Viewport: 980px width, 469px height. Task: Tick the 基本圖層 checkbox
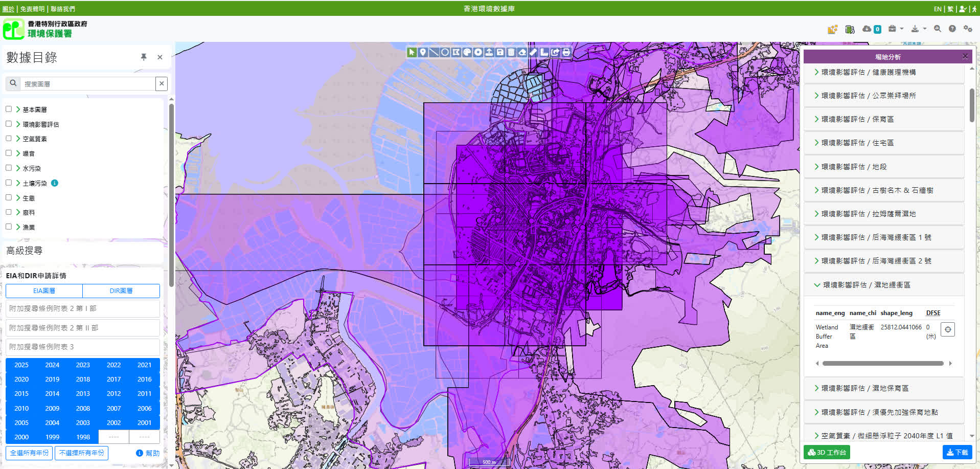coord(9,109)
